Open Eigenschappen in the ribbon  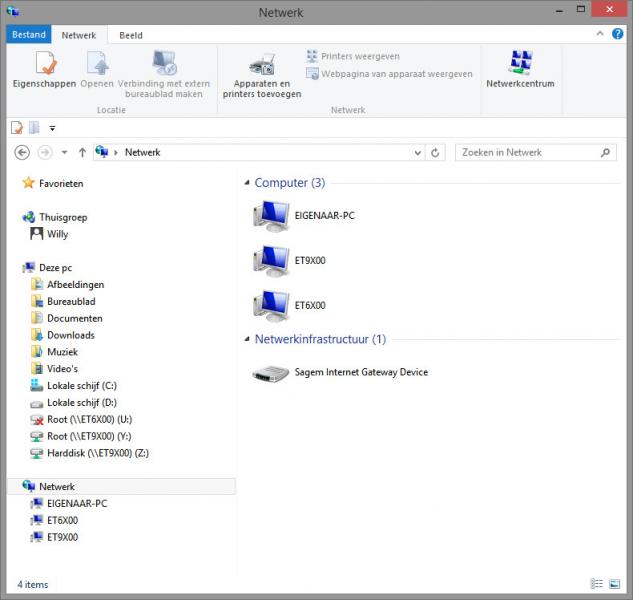tap(42, 68)
